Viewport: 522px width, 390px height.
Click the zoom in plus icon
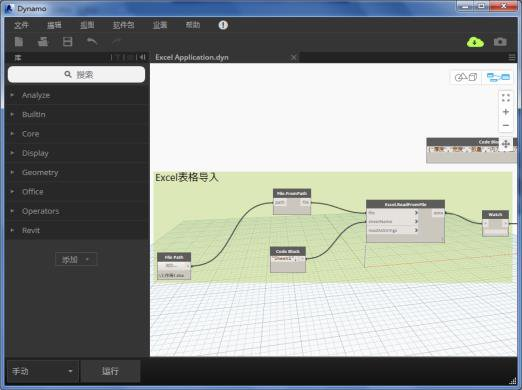coord(506,112)
